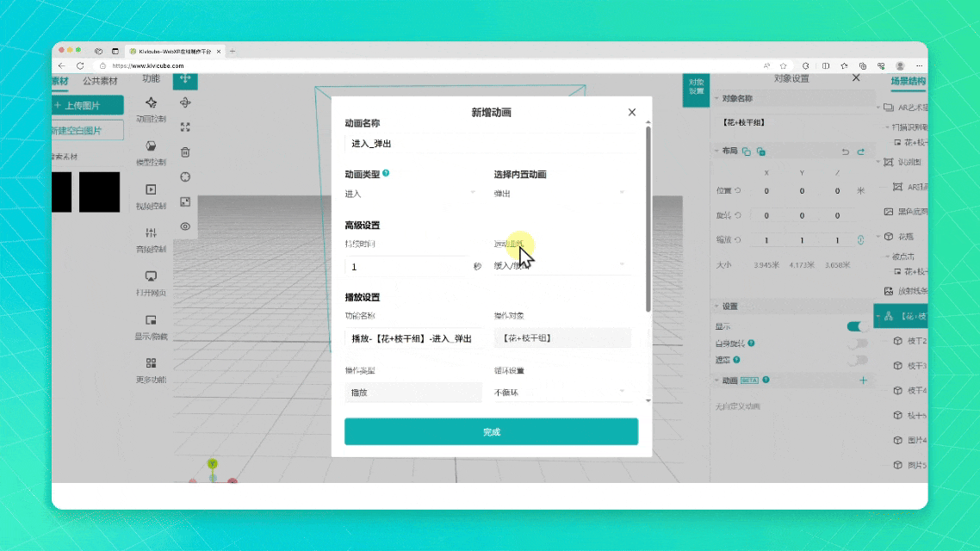Select the 对象设置 side tab
980x551 pixels.
(696, 86)
